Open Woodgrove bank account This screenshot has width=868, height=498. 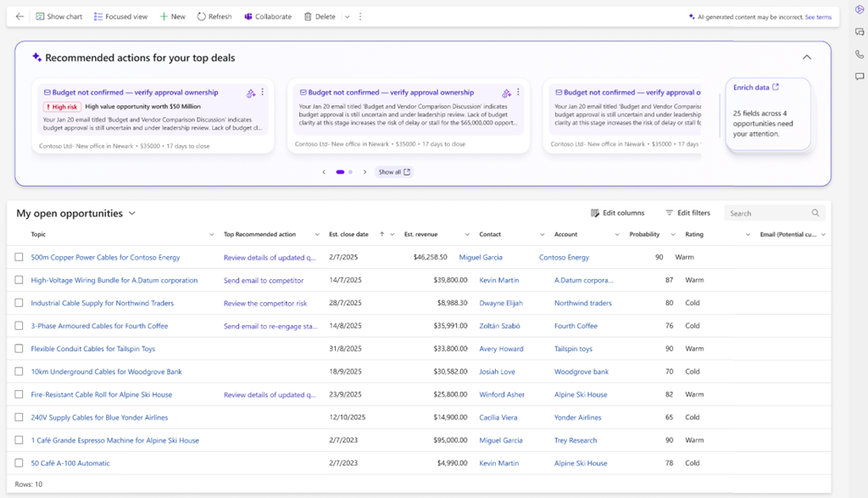pyautogui.click(x=581, y=372)
